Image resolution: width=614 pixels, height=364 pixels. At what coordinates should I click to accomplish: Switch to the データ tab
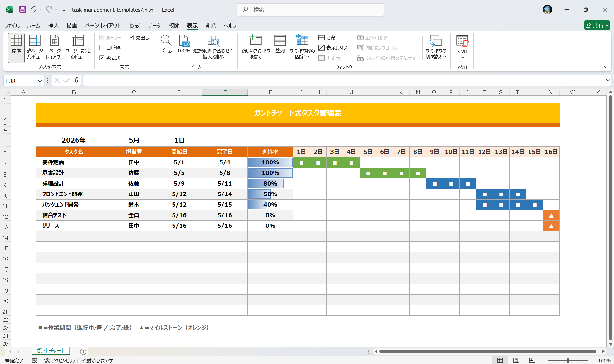[154, 25]
